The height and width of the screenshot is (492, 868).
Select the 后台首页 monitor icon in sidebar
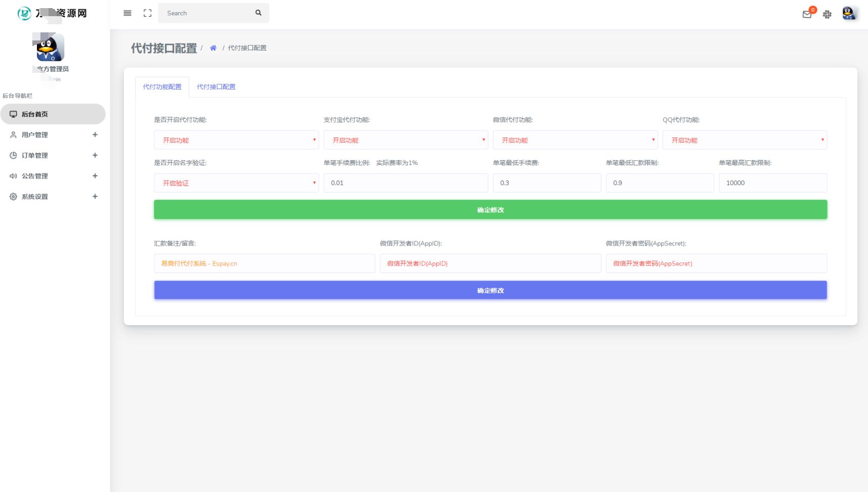point(13,114)
